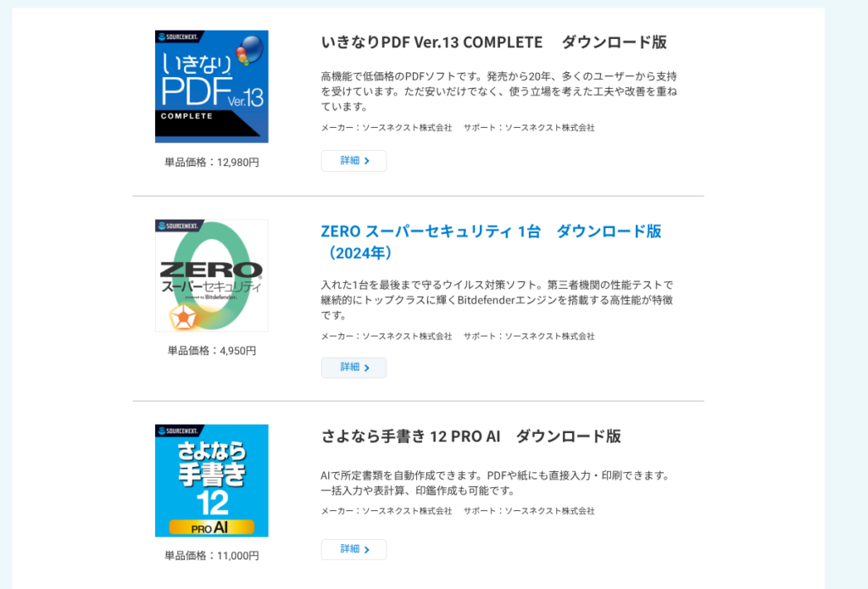This screenshot has height=589, width=868.
Task: Click the chevron arrow in いきなりPDF's 詳細 button
Action: [x=366, y=161]
